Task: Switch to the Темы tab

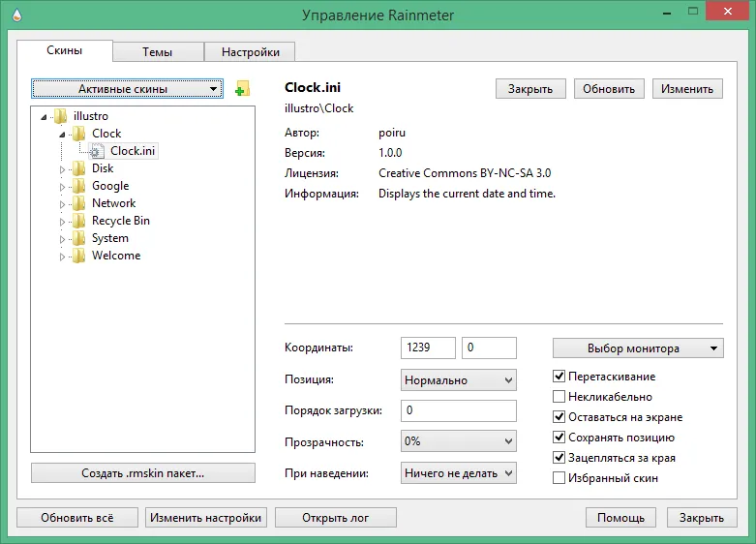Action: [158, 51]
